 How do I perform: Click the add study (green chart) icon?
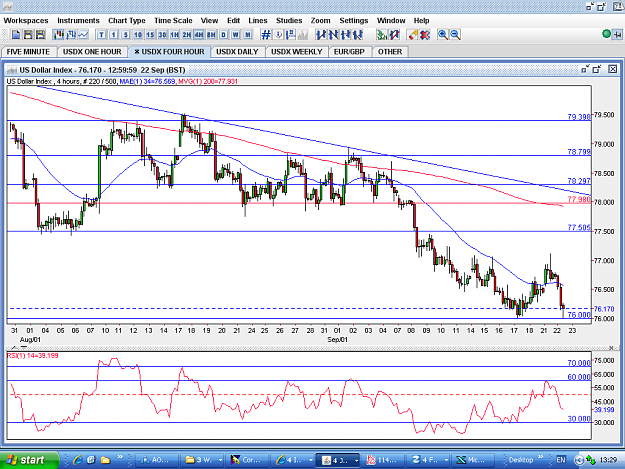point(382,35)
